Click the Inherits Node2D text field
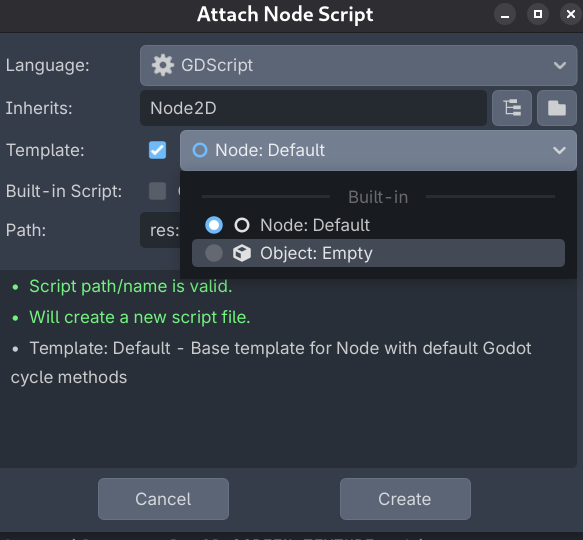This screenshot has width=583, height=540. (313, 108)
